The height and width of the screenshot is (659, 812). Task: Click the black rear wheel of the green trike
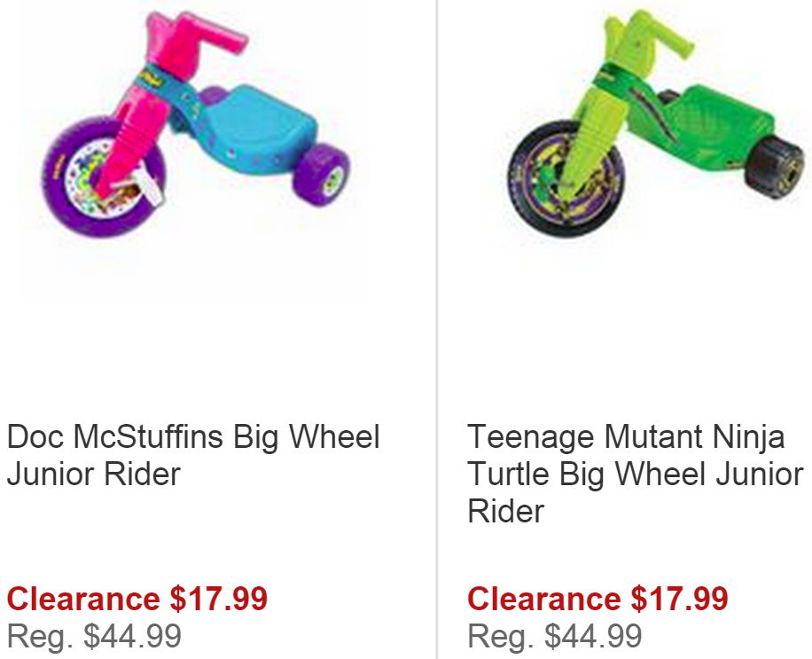click(776, 167)
